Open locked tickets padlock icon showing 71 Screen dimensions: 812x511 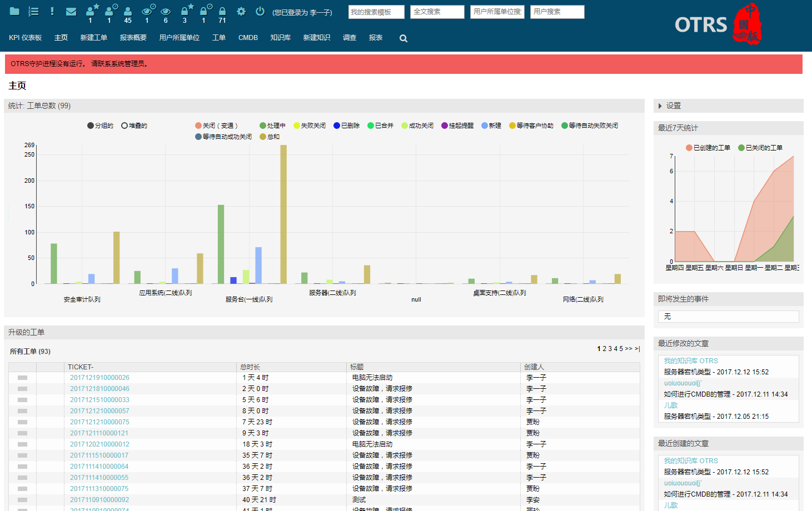click(222, 12)
